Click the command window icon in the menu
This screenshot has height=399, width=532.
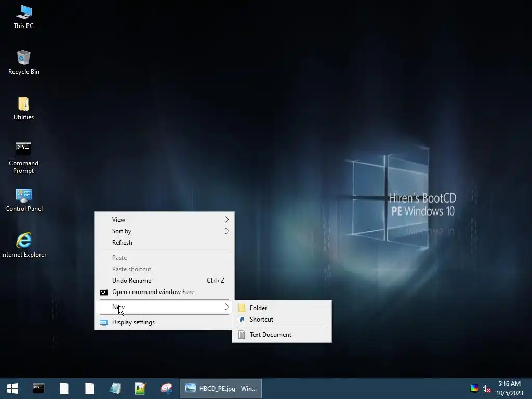coord(104,292)
